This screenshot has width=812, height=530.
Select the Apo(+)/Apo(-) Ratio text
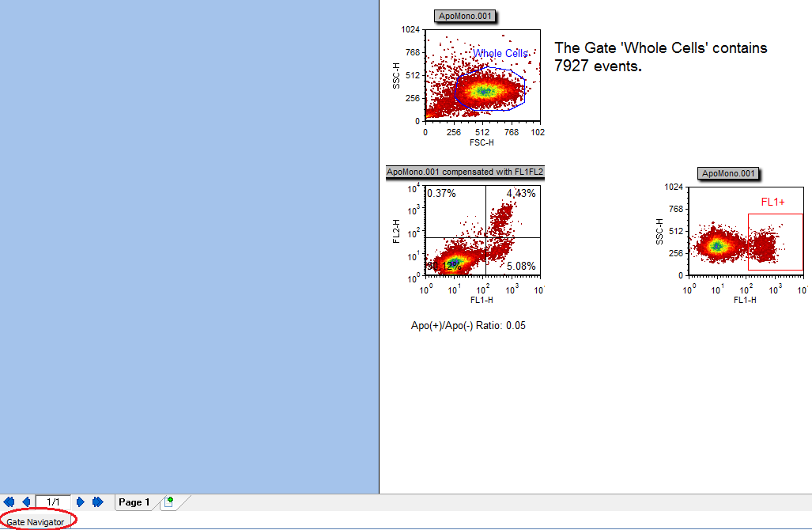(468, 325)
